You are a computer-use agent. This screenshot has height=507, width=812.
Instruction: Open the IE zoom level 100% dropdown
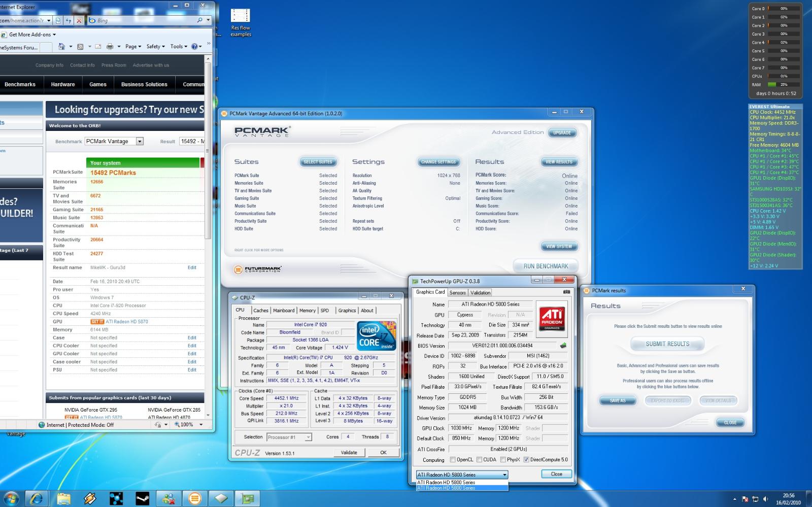point(201,425)
